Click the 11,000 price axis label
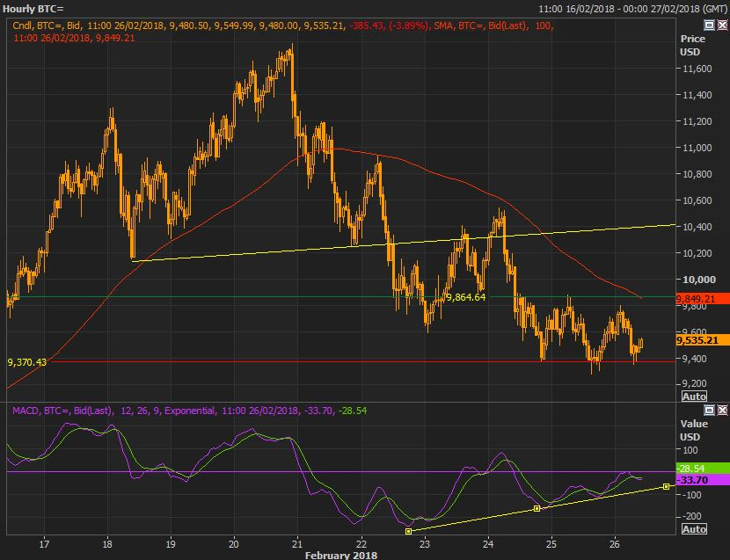730x560 pixels. [x=697, y=148]
